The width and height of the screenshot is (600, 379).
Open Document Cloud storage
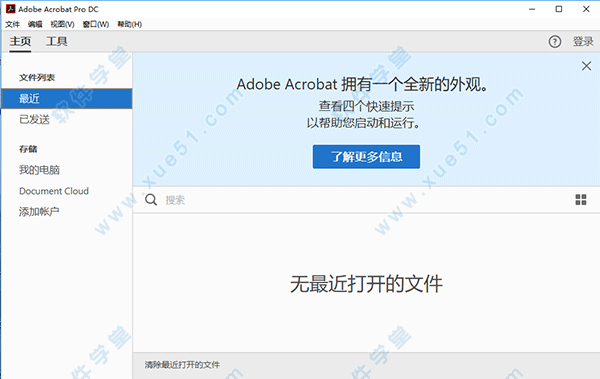(54, 191)
